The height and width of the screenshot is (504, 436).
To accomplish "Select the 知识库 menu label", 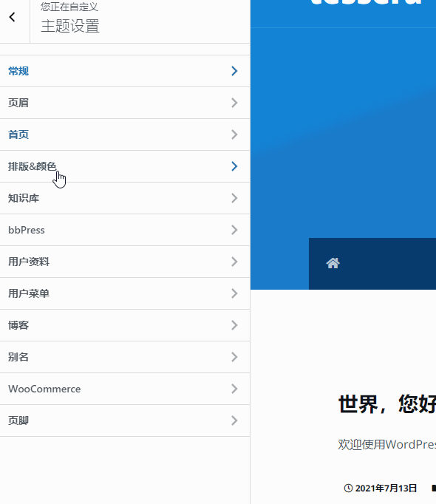I will (x=24, y=198).
